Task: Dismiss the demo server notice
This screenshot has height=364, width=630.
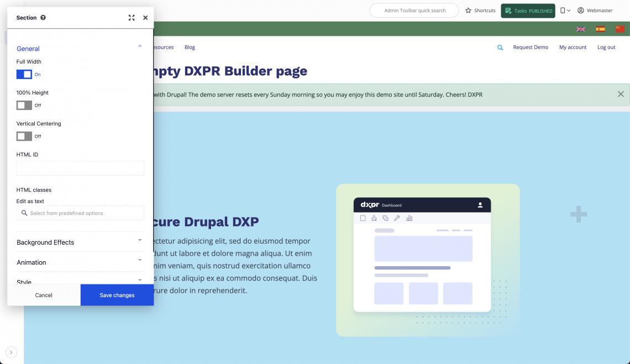Action: 621,94
